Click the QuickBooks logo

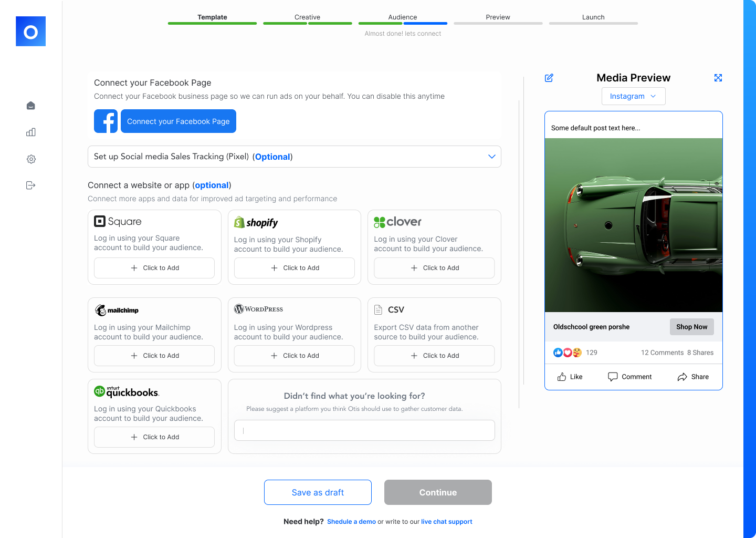127,391
